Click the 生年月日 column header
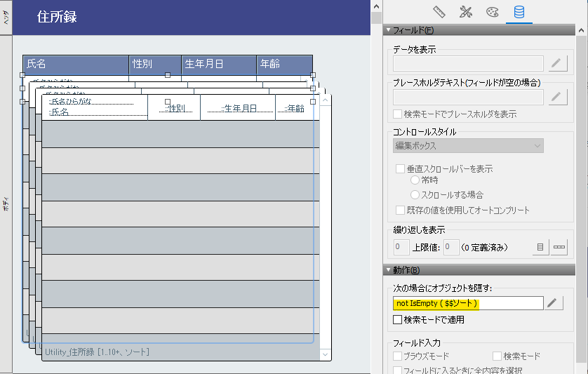Screen dimensions: 588x374 tap(219, 64)
